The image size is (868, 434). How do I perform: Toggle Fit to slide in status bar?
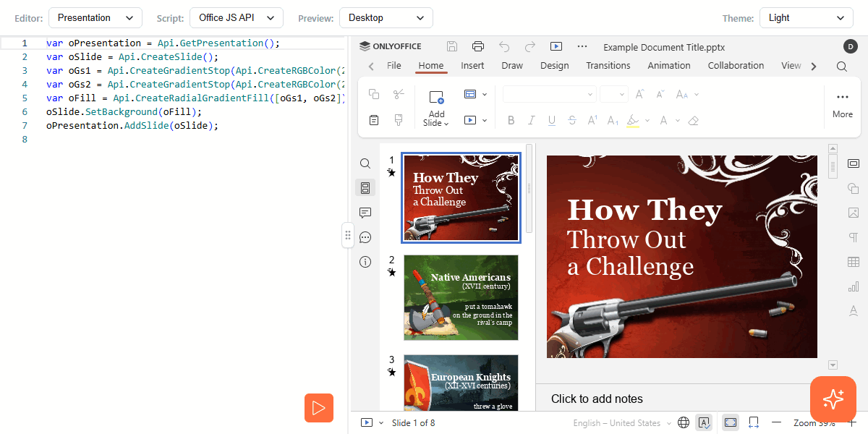(730, 422)
